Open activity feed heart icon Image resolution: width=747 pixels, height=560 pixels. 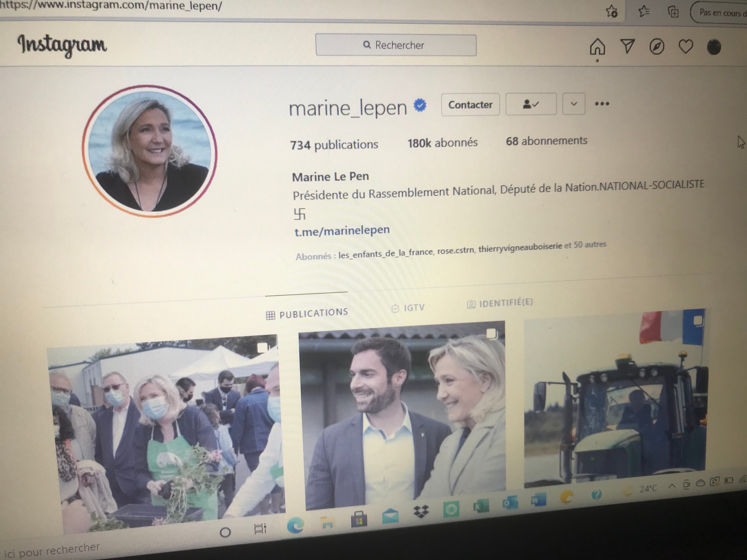(686, 47)
